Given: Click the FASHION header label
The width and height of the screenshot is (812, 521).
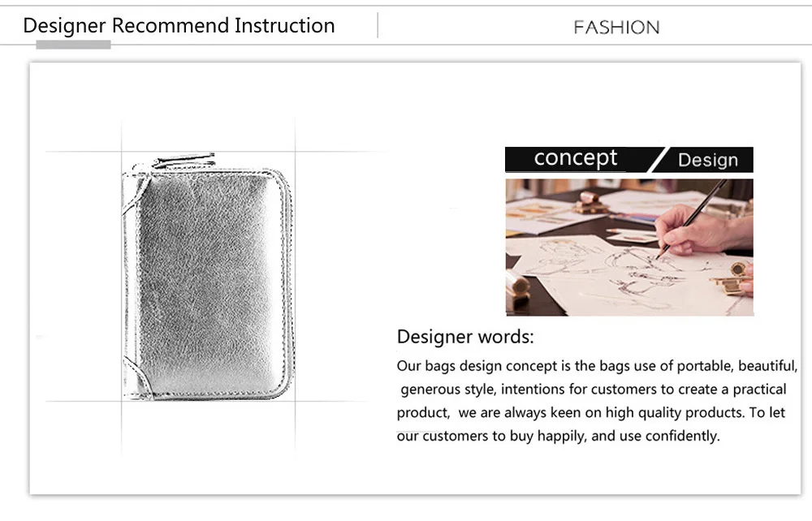Looking at the screenshot, I should (x=616, y=28).
